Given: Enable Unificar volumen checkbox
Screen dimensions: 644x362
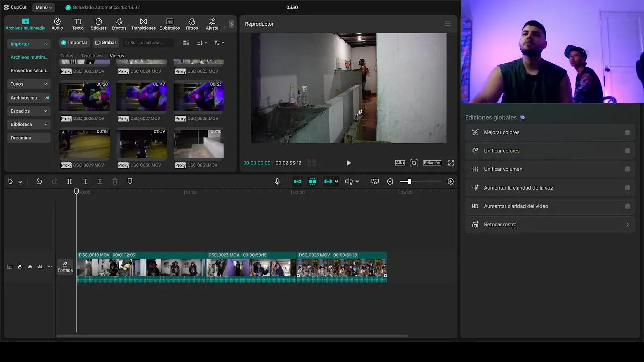Looking at the screenshot, I should pos(627,169).
